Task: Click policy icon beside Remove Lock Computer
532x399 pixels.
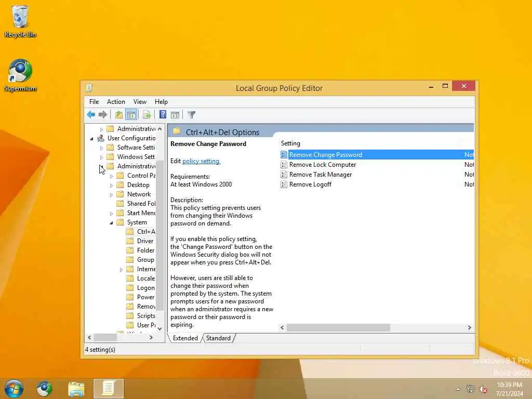Action: (x=284, y=165)
